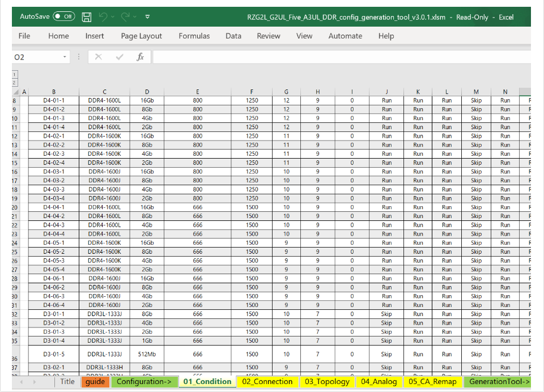This screenshot has width=544, height=392.
Task: Switch to the 05_CA_Remap sheet tab
Action: [x=432, y=382]
